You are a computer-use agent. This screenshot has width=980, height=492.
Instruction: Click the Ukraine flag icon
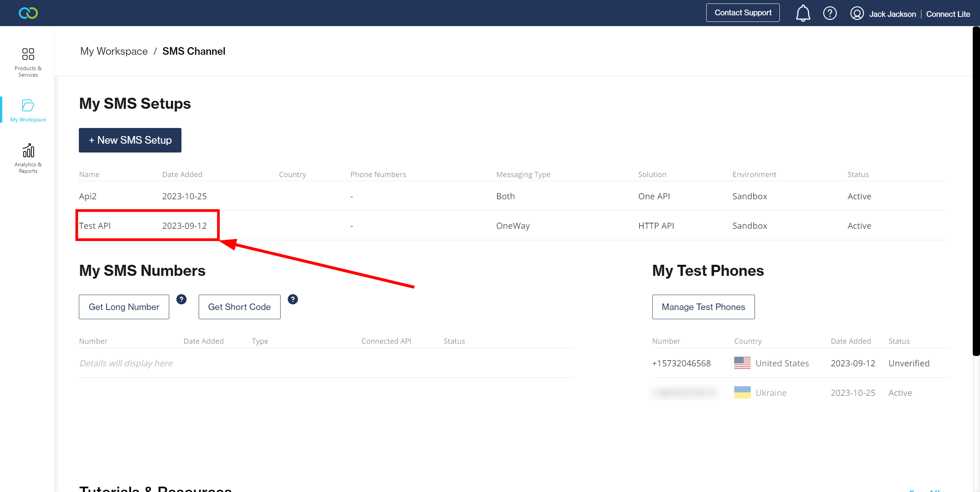742,392
